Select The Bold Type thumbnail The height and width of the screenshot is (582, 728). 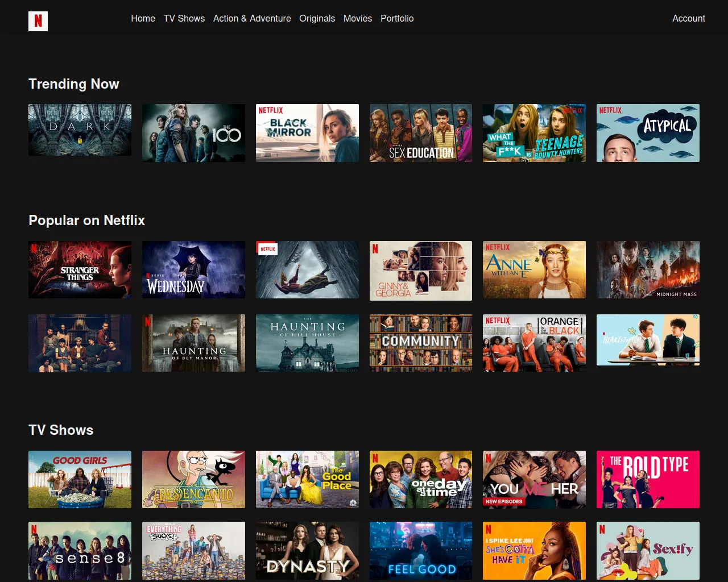click(x=648, y=480)
